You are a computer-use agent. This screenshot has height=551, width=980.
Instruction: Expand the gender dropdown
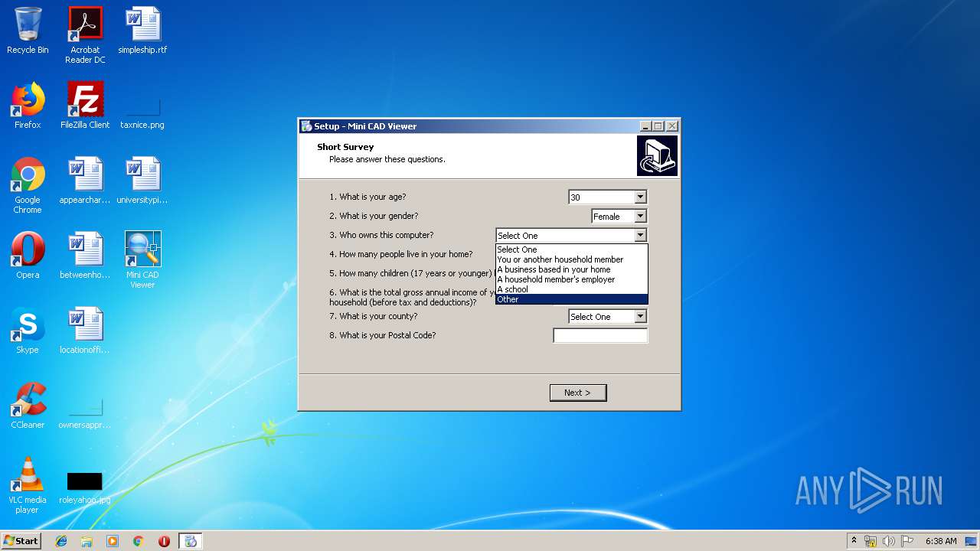tap(641, 217)
